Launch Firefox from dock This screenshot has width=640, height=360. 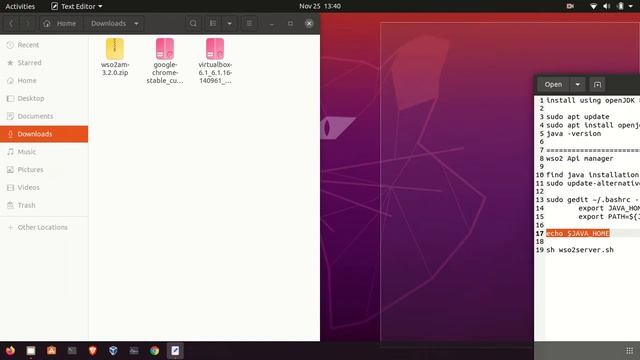[10, 351]
